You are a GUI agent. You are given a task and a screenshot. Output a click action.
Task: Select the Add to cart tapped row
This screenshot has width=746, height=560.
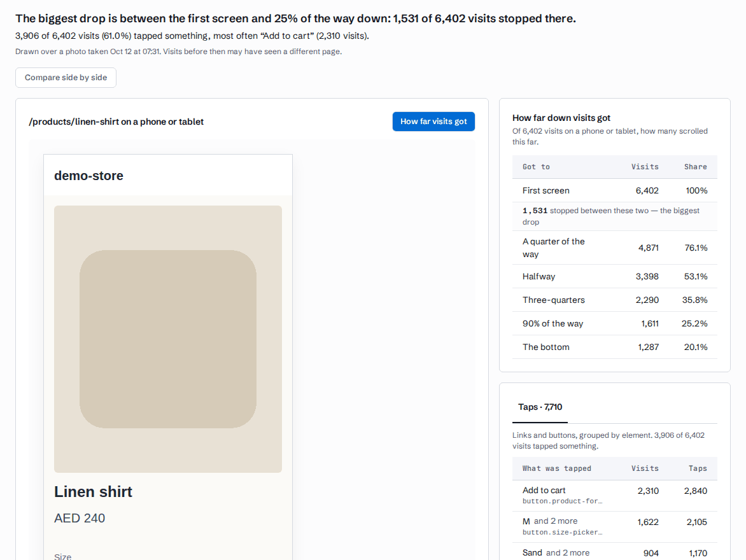[615, 495]
